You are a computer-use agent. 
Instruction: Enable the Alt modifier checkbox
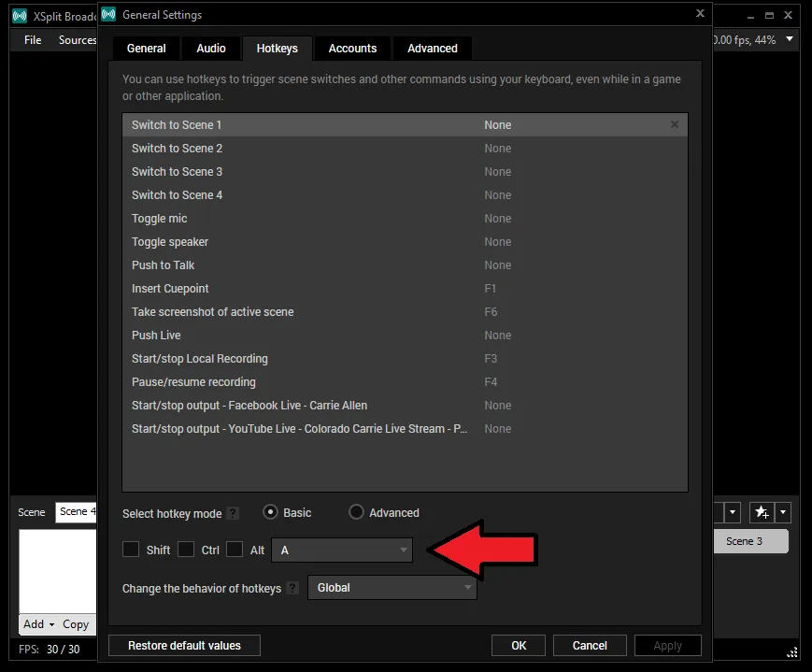235,550
